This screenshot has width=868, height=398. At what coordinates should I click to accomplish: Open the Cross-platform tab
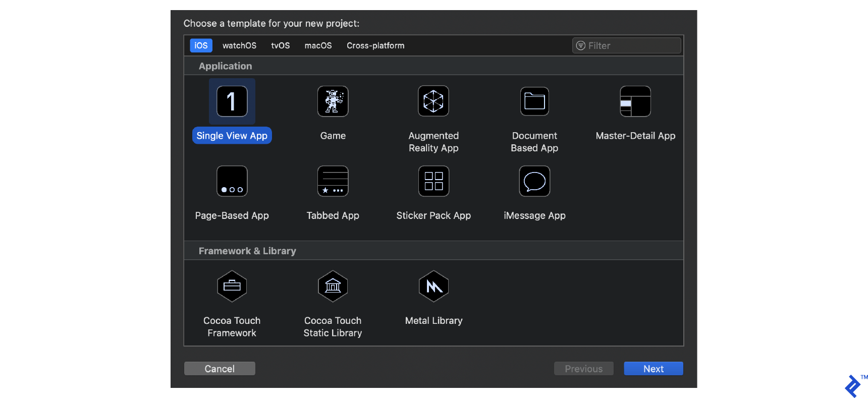click(375, 45)
